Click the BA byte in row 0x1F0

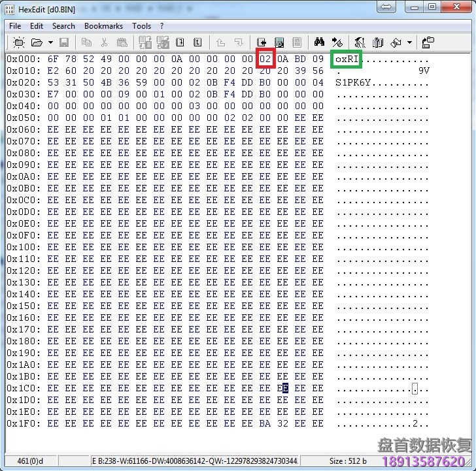265,423
